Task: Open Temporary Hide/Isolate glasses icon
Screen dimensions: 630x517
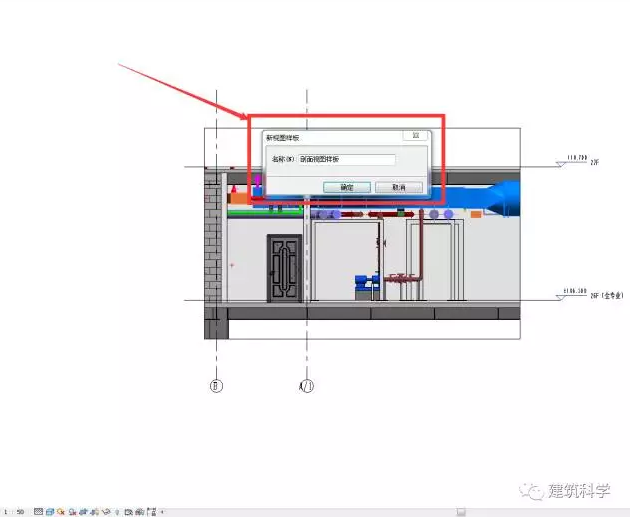Action: point(106,512)
